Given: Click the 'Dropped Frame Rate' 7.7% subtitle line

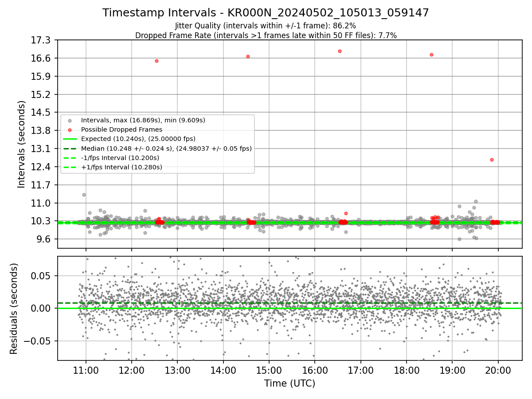Looking at the screenshot, I should (x=266, y=35).
